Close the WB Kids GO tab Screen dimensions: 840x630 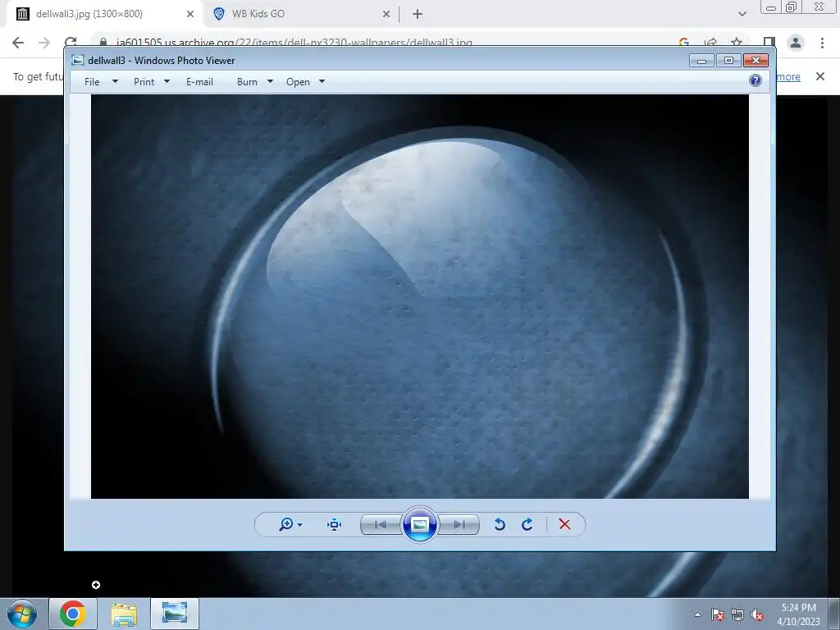pyautogui.click(x=386, y=14)
